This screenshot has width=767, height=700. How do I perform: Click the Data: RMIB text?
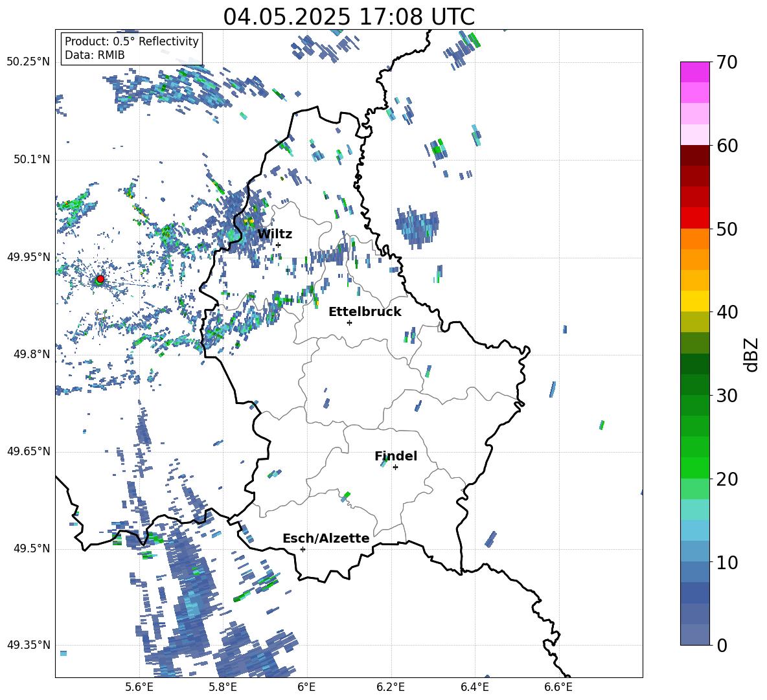tap(95, 55)
